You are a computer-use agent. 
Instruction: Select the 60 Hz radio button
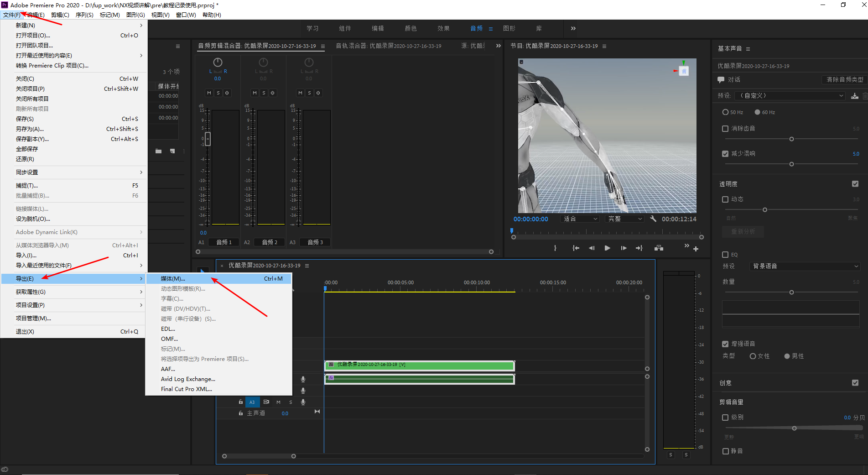(757, 112)
